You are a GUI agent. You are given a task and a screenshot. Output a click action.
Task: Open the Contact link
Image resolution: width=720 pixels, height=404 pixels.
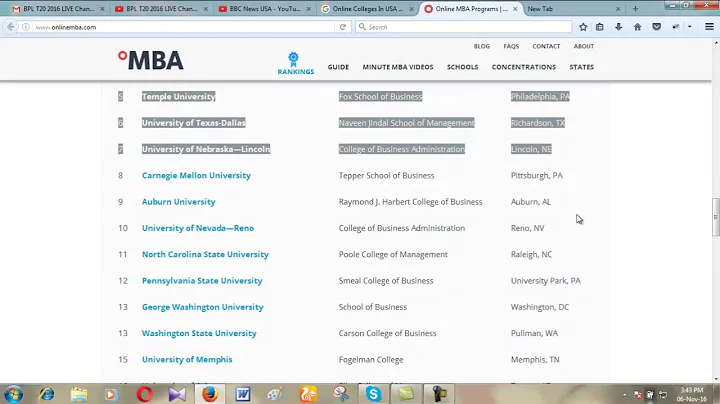coord(546,46)
